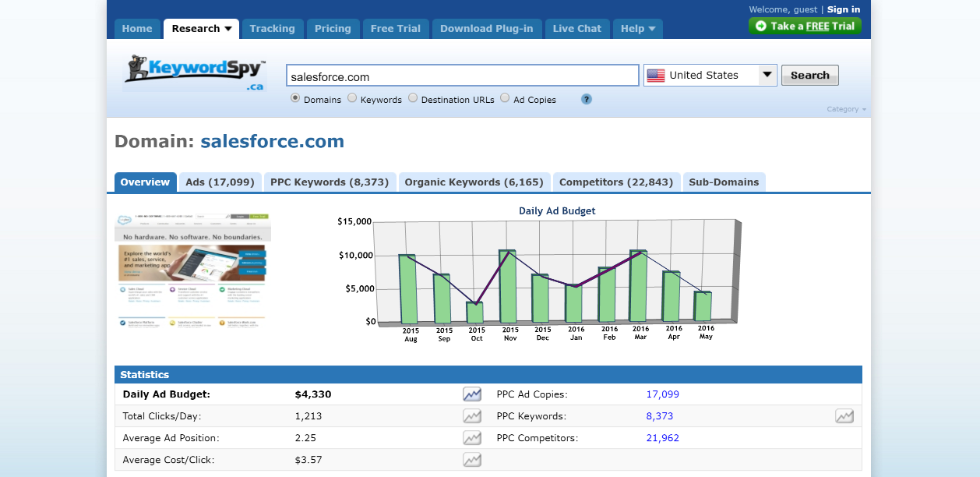Select the Keywords radio button
Image resolution: width=980 pixels, height=477 pixels.
(x=352, y=98)
